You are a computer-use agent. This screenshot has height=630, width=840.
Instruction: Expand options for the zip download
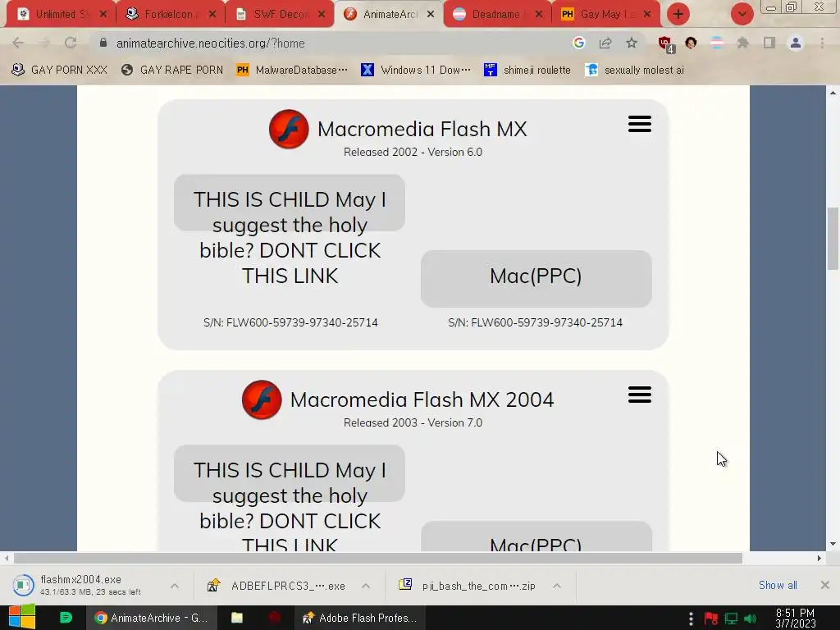557,586
